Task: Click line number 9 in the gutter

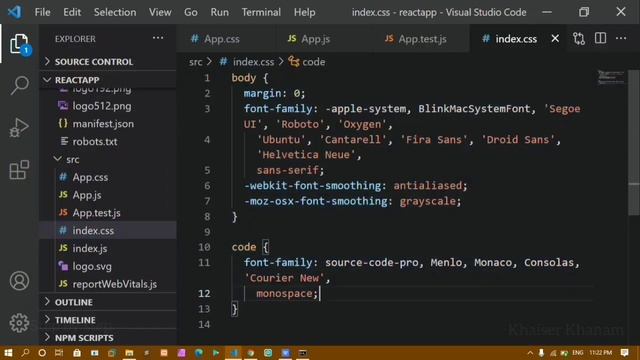Action: coord(207,232)
